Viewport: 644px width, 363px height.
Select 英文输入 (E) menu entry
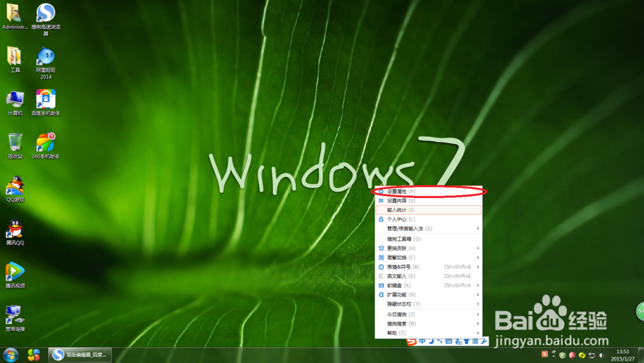tap(429, 276)
